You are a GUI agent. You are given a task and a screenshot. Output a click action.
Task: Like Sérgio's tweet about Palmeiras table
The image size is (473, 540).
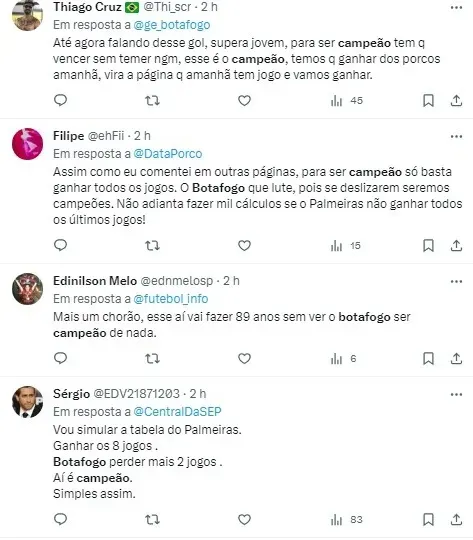click(x=244, y=519)
